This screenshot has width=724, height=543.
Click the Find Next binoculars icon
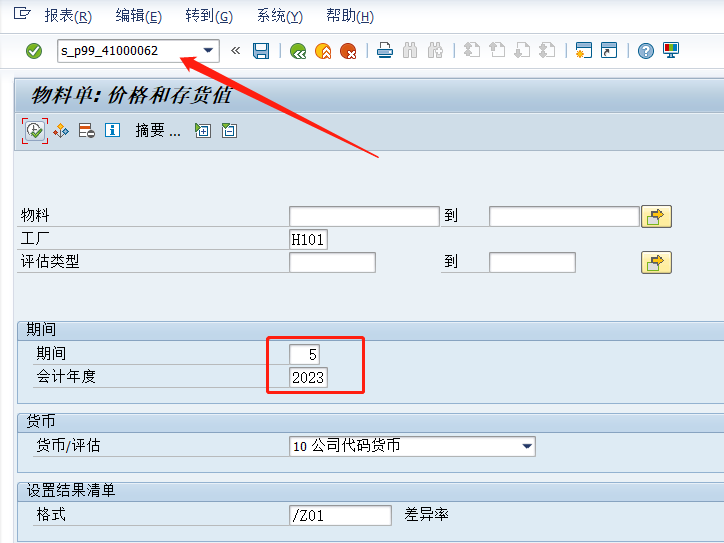click(435, 50)
